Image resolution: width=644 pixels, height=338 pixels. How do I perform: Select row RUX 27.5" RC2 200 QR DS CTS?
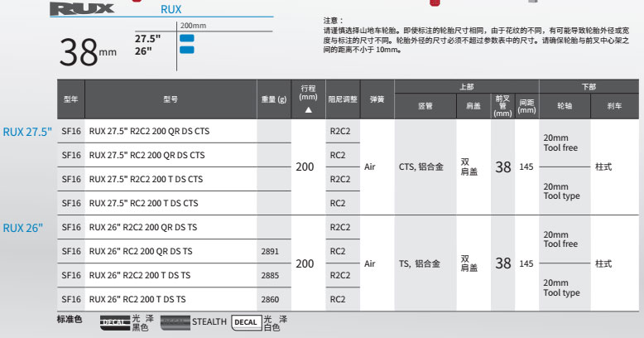coord(174,155)
